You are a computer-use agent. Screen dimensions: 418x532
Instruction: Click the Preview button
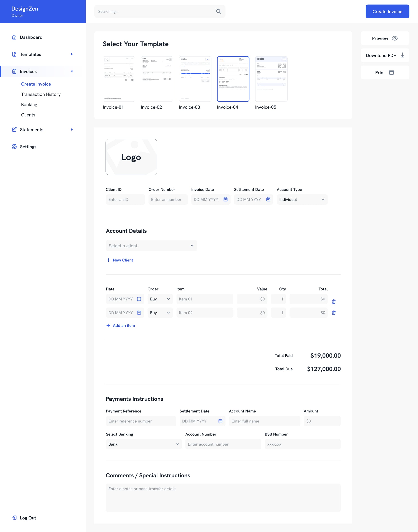[385, 38]
